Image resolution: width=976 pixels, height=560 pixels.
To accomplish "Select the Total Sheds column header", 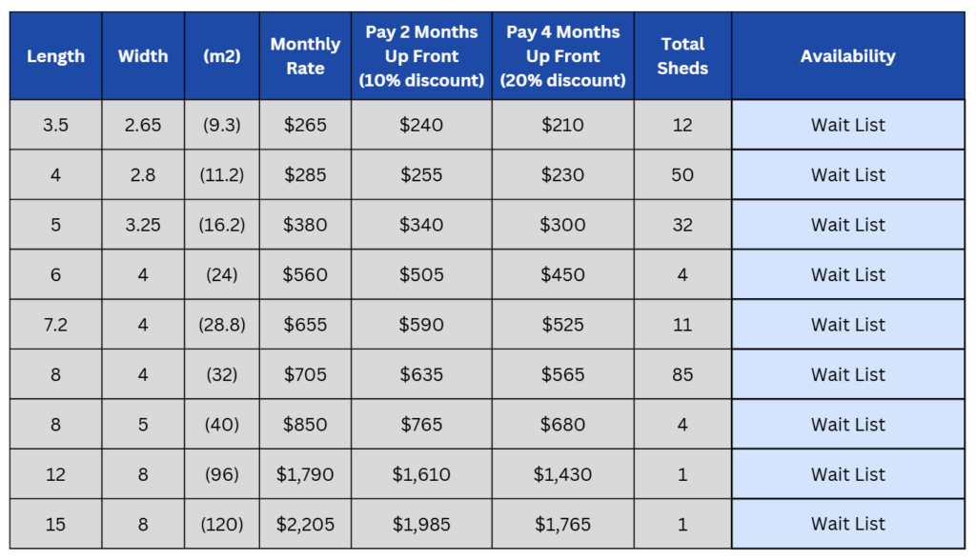I will [682, 56].
